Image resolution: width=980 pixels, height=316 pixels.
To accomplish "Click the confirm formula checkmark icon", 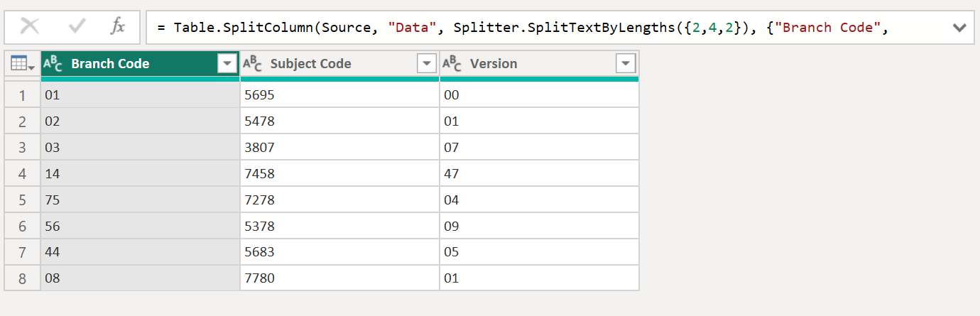I will pyautogui.click(x=77, y=27).
